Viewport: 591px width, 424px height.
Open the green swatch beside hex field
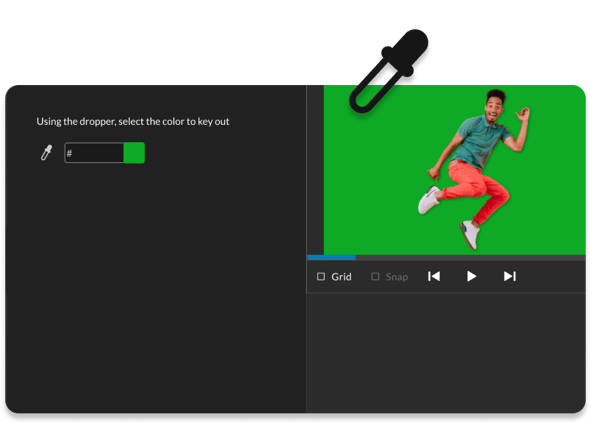point(134,153)
